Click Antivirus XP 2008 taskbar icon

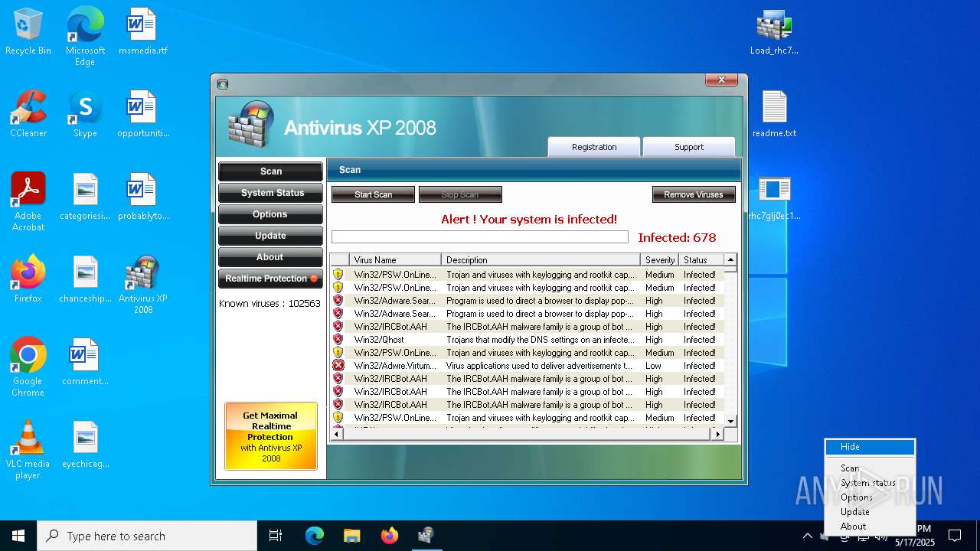coord(426,536)
